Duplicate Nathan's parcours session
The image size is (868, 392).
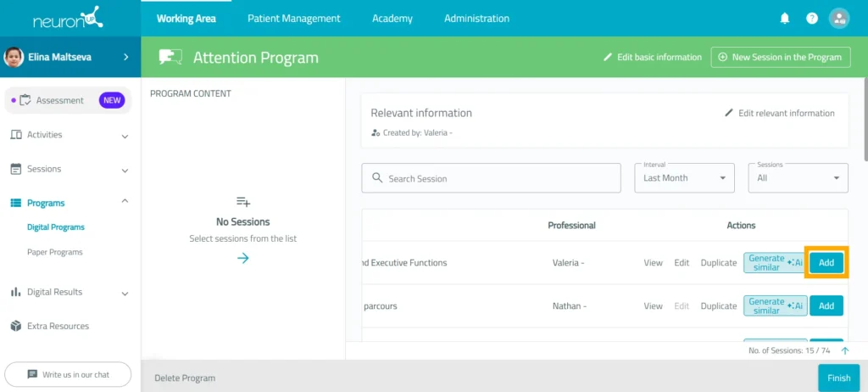point(719,306)
